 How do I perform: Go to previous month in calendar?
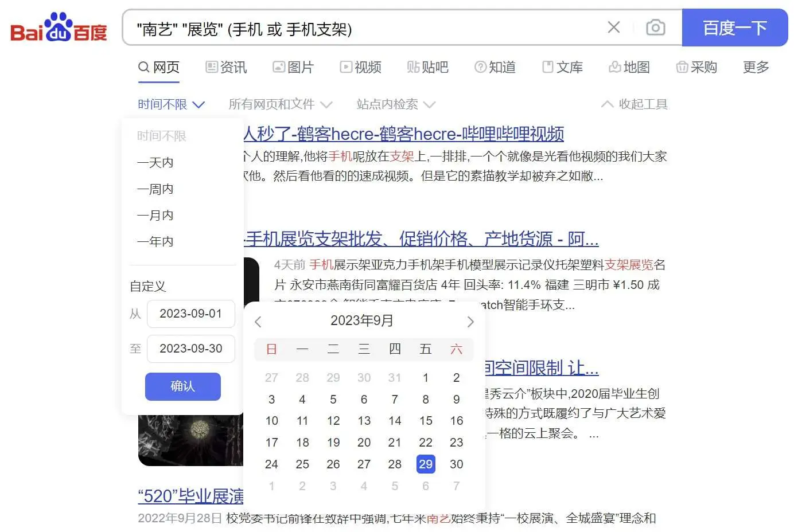point(258,322)
